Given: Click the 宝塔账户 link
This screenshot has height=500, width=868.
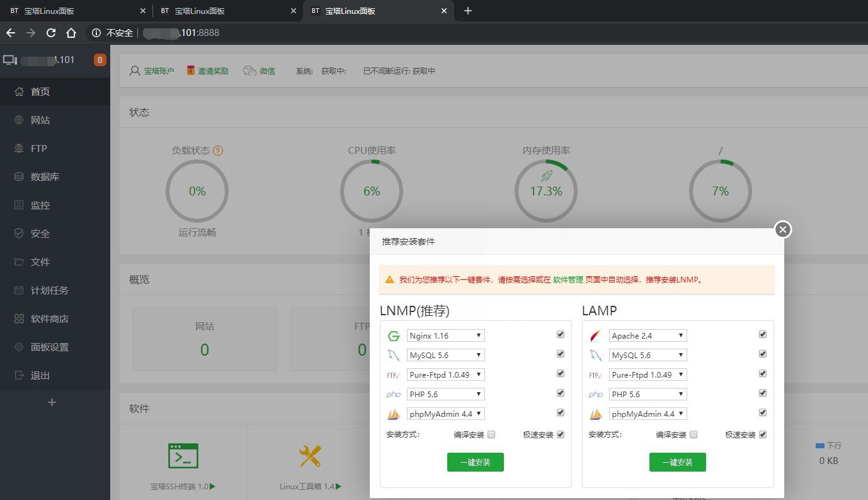Looking at the screenshot, I should 159,71.
